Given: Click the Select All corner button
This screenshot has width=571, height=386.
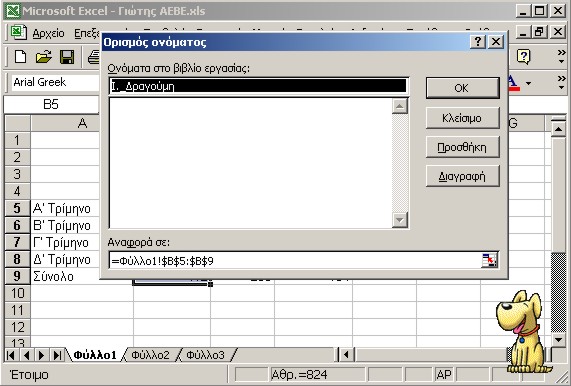Looking at the screenshot, I should (17, 123).
